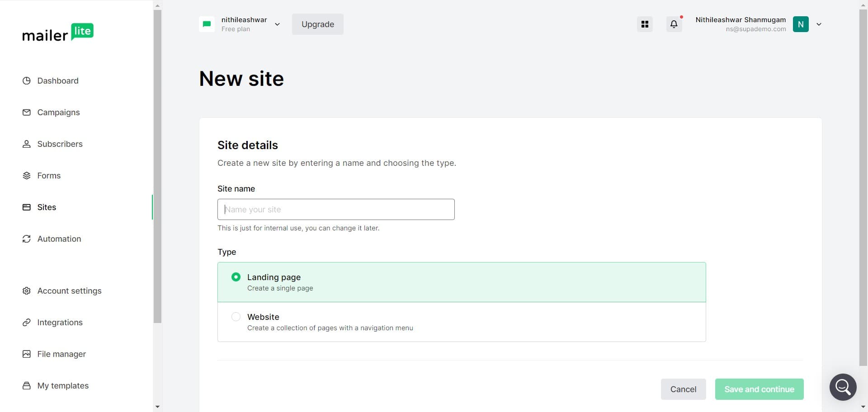Open the notifications bell

click(x=674, y=24)
